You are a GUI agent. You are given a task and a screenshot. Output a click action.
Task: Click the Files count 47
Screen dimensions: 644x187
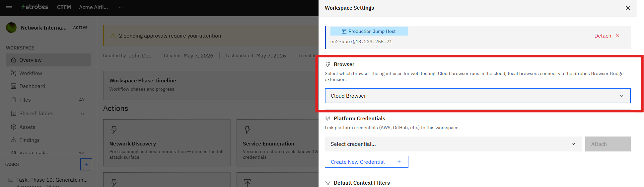[82, 100]
